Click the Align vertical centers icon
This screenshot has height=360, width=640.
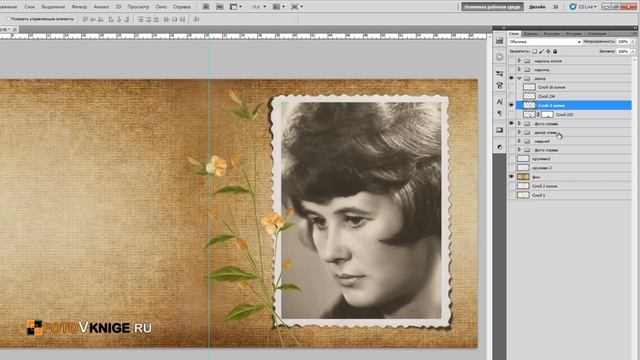tap(93, 19)
